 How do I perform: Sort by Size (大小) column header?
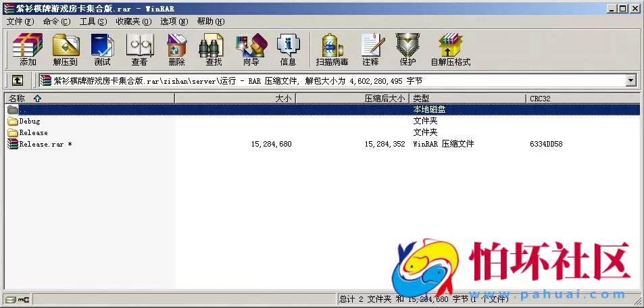point(235,99)
